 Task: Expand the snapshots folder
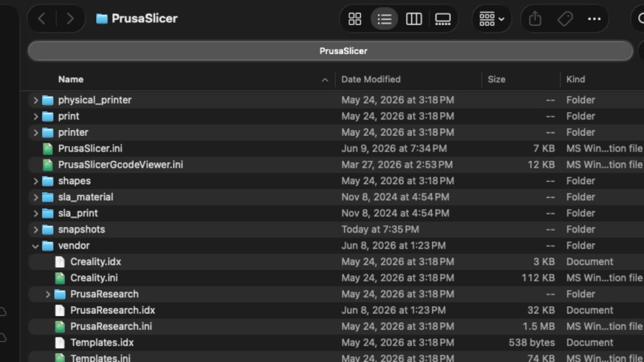[35, 229]
